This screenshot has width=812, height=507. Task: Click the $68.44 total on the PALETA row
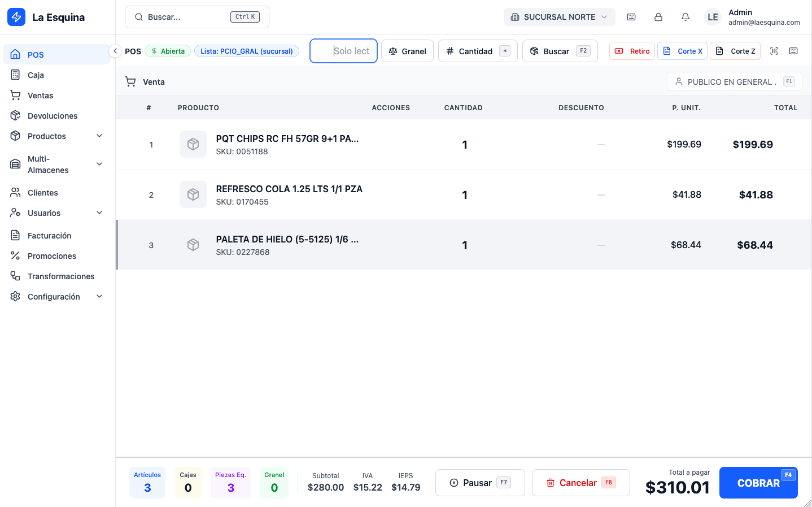click(x=755, y=245)
